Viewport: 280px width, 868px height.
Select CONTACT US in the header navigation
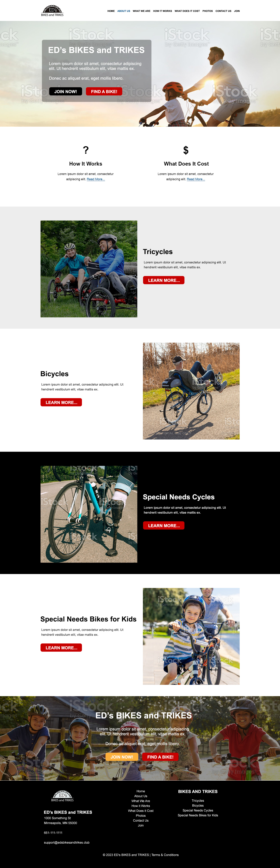click(223, 11)
